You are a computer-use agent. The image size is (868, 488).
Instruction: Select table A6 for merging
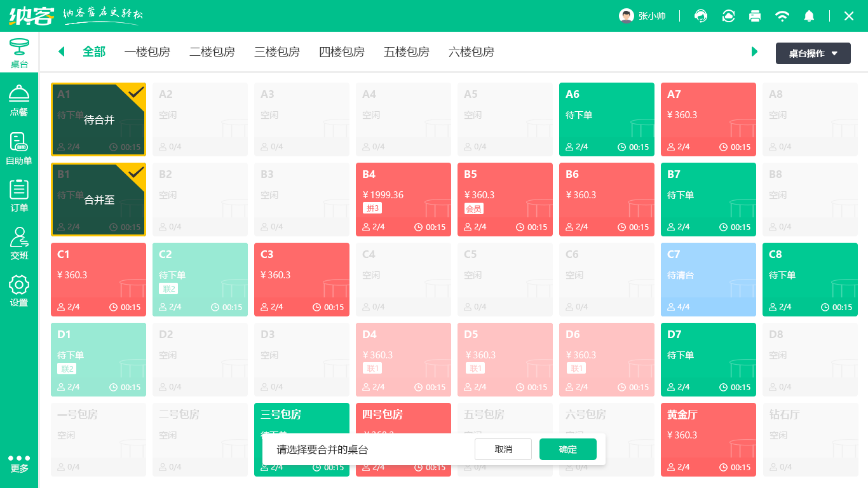606,119
